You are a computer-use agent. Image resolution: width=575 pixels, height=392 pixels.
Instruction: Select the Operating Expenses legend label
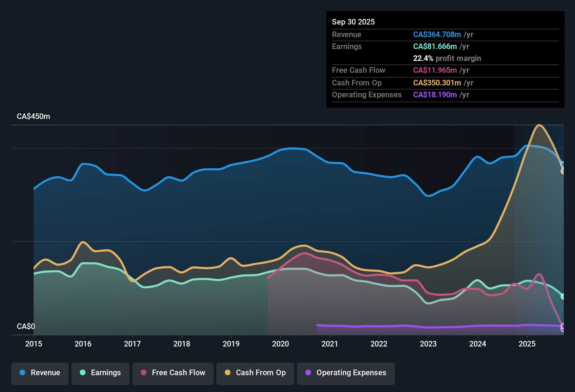pos(350,373)
